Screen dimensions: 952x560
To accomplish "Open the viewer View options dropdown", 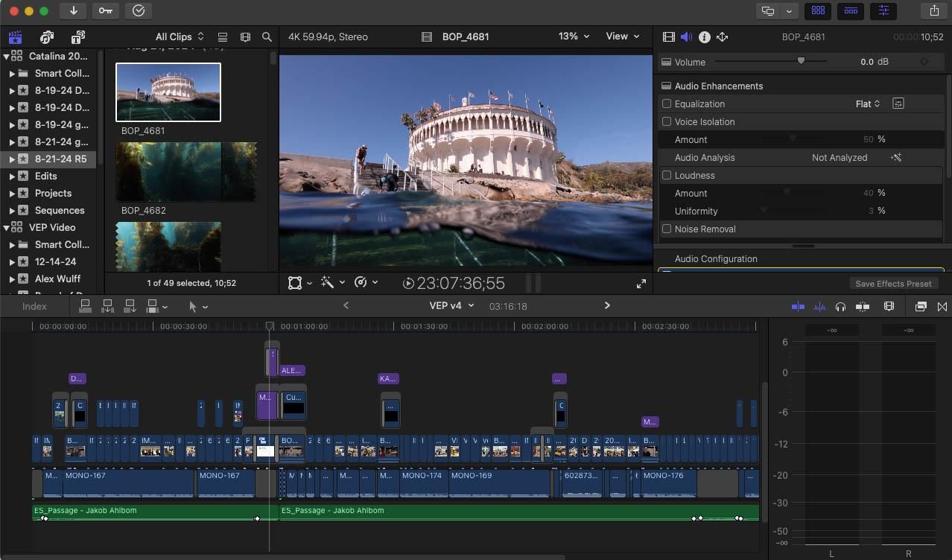I will point(623,36).
